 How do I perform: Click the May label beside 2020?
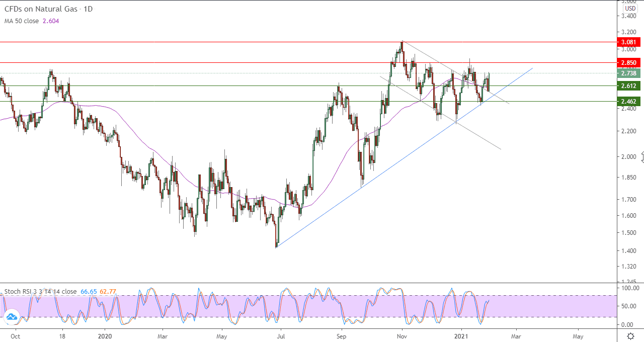tap(222, 336)
